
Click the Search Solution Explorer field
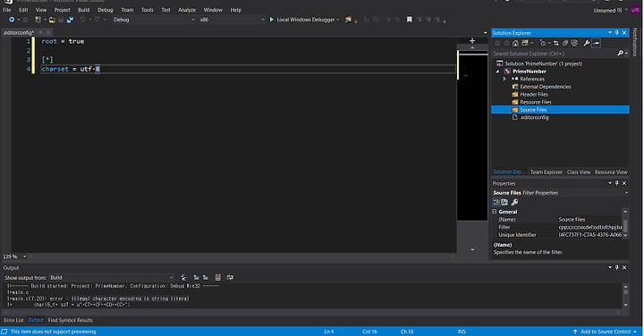click(x=554, y=54)
